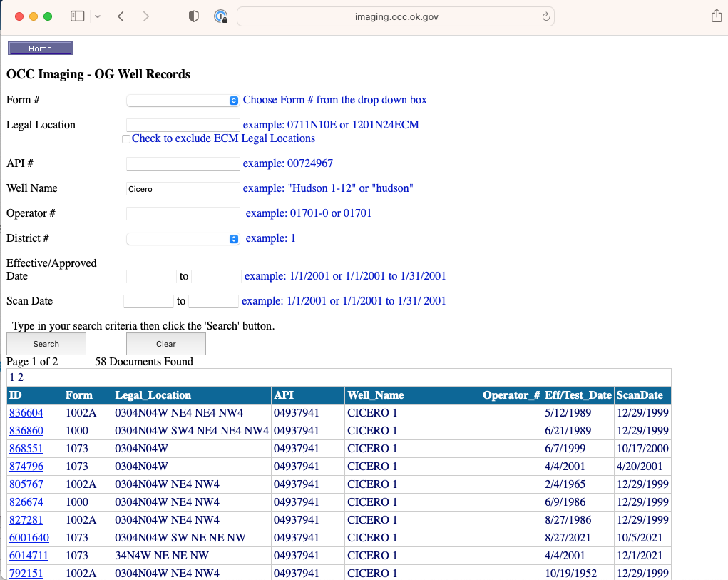Sort by the ID column header
Viewport: 728px width, 580px height.
point(15,395)
